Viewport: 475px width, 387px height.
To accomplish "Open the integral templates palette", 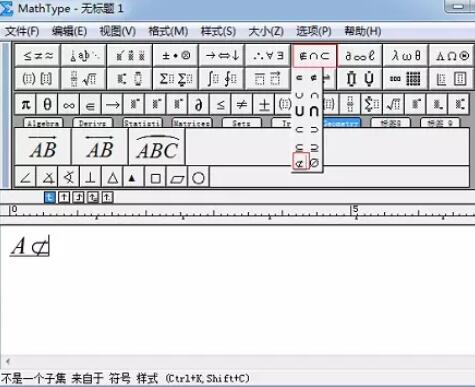I will (x=222, y=79).
